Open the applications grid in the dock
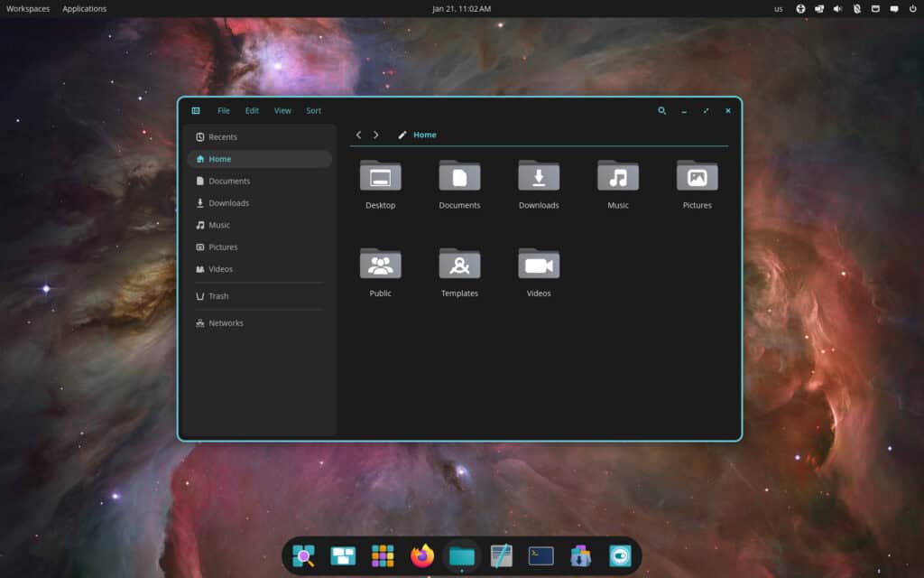Viewport: 924px width, 578px height. tap(383, 556)
